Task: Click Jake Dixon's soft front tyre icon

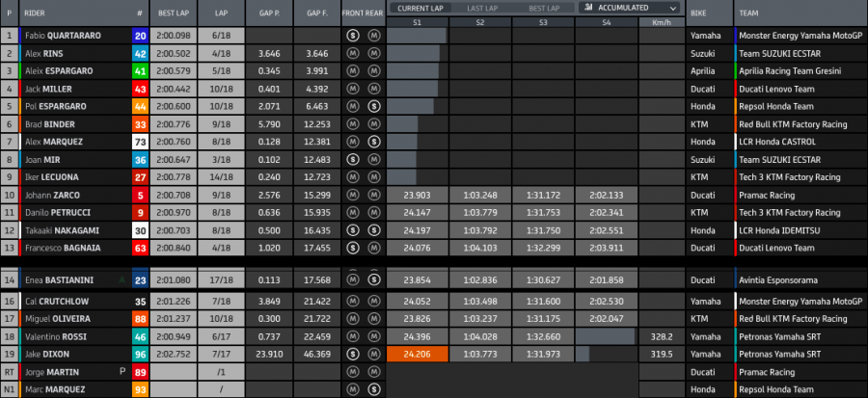Action: point(353,354)
